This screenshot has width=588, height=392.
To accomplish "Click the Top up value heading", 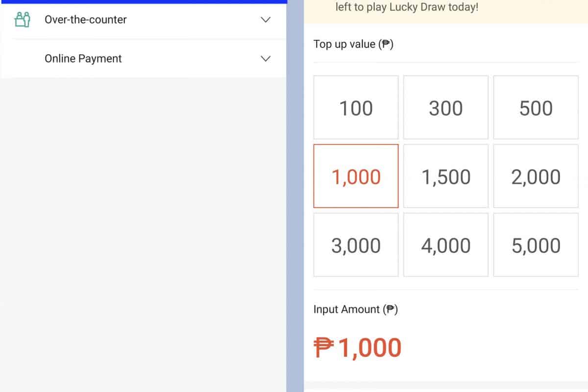I will [x=353, y=44].
